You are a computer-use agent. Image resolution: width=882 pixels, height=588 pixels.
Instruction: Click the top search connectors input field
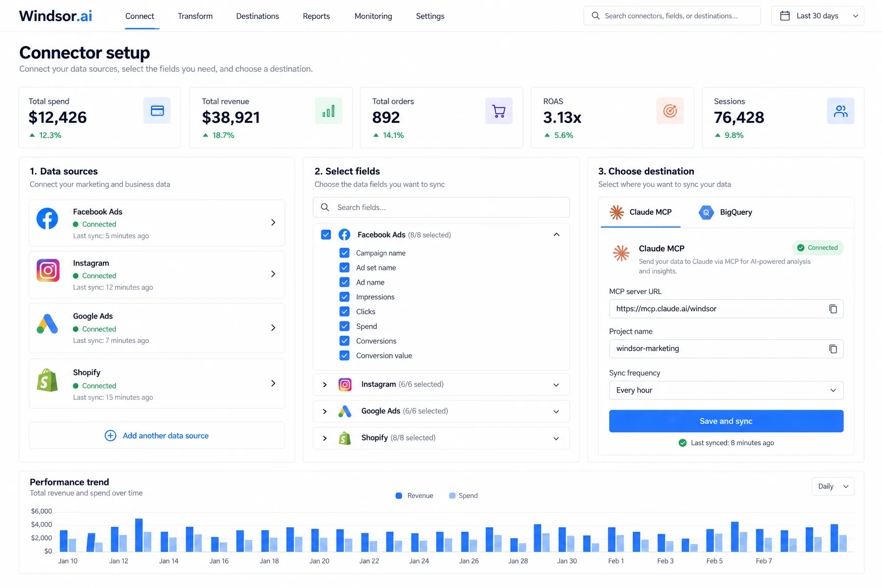pyautogui.click(x=672, y=16)
